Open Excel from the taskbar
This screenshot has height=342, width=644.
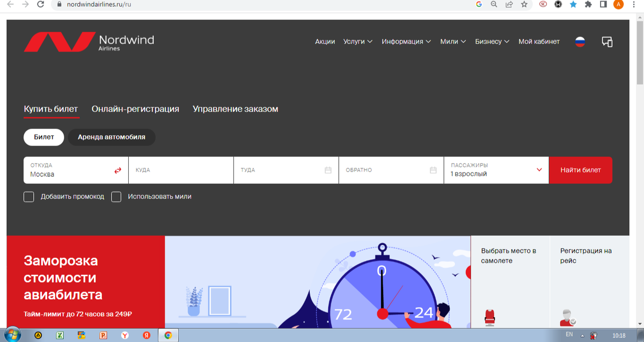tap(60, 335)
